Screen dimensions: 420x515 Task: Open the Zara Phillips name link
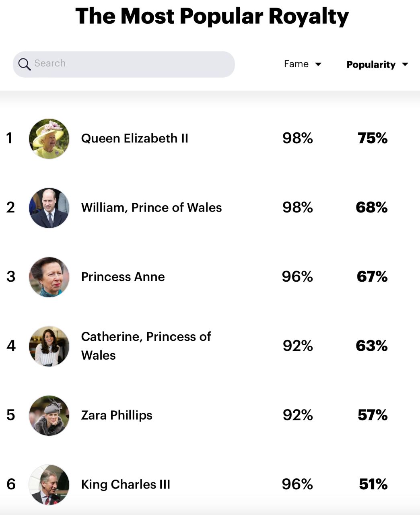pos(117,415)
